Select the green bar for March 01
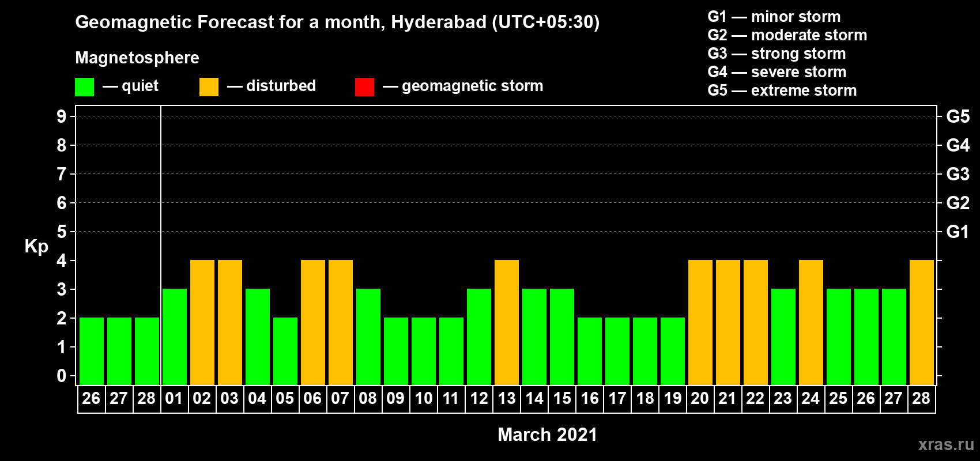This screenshot has height=461, width=980. click(x=175, y=337)
